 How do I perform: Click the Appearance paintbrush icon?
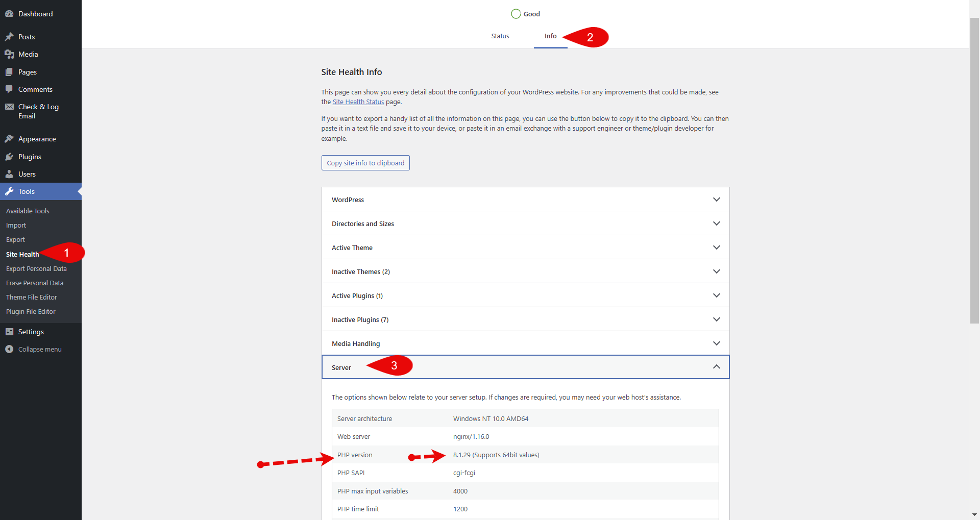click(9, 139)
